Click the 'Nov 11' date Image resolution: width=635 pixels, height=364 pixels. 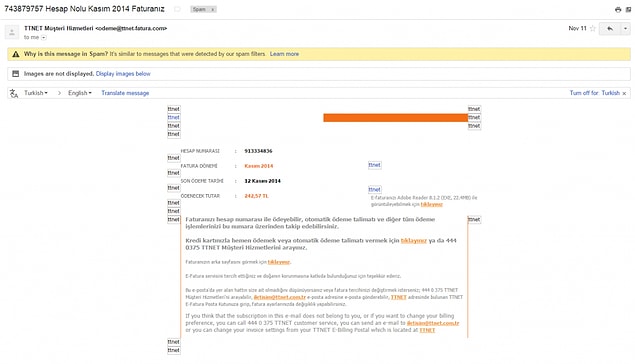pyautogui.click(x=577, y=28)
